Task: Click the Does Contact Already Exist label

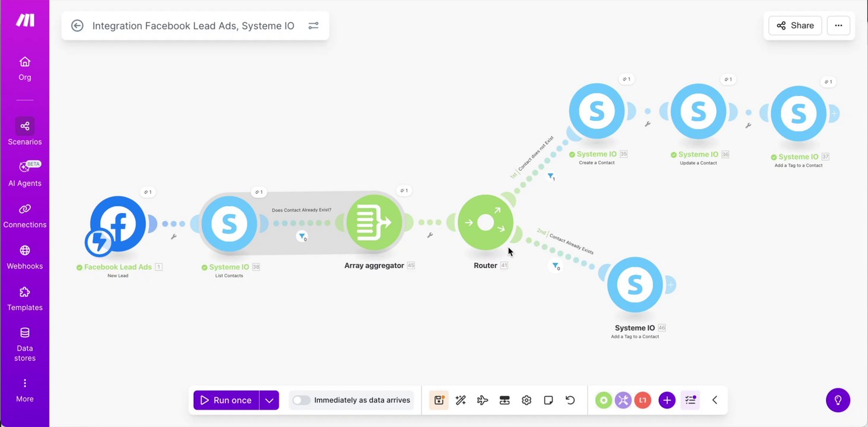Action: coord(301,210)
